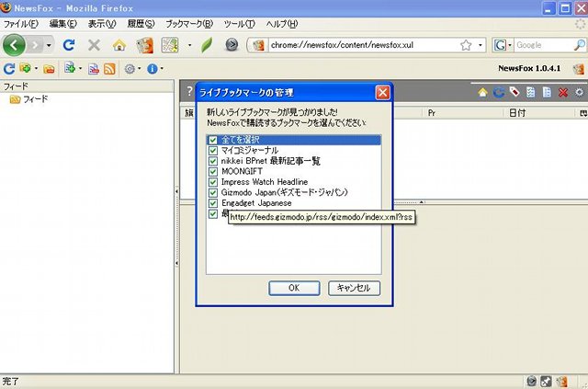Click the gray round arrow status bar icon
The image size is (588, 389).
pos(531,382)
